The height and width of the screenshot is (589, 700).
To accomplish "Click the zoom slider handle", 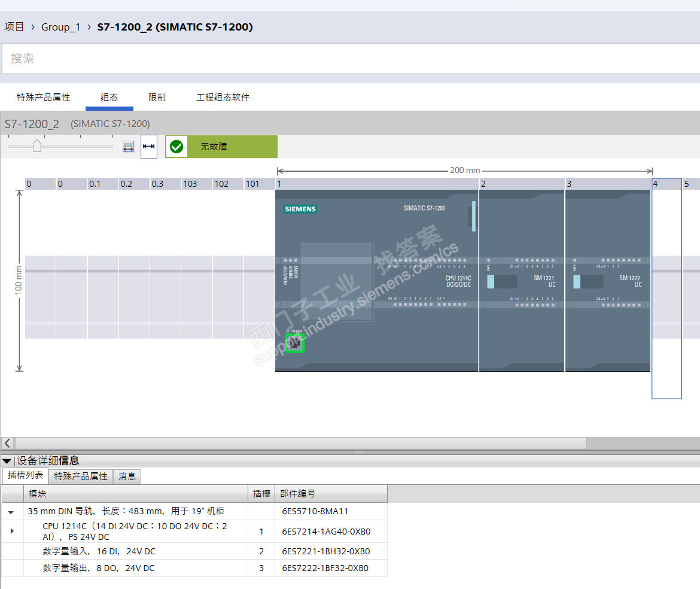I will [x=37, y=145].
